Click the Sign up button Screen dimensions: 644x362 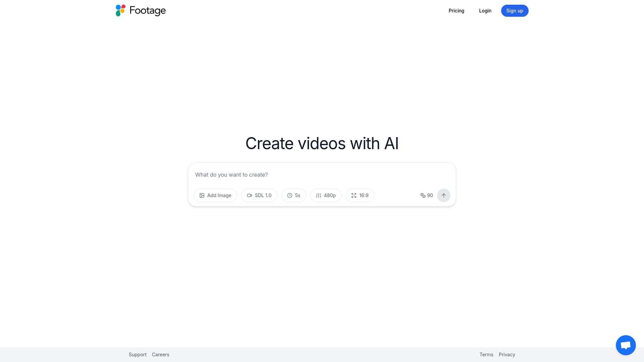point(515,11)
